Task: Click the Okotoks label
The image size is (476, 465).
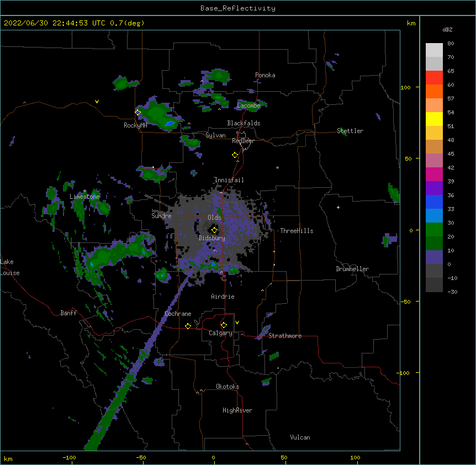Action: click(x=228, y=387)
